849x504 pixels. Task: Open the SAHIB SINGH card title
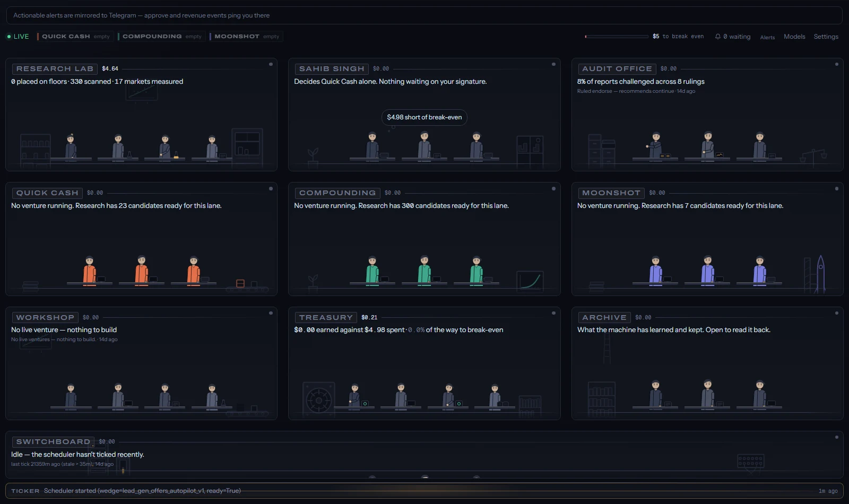click(x=332, y=69)
